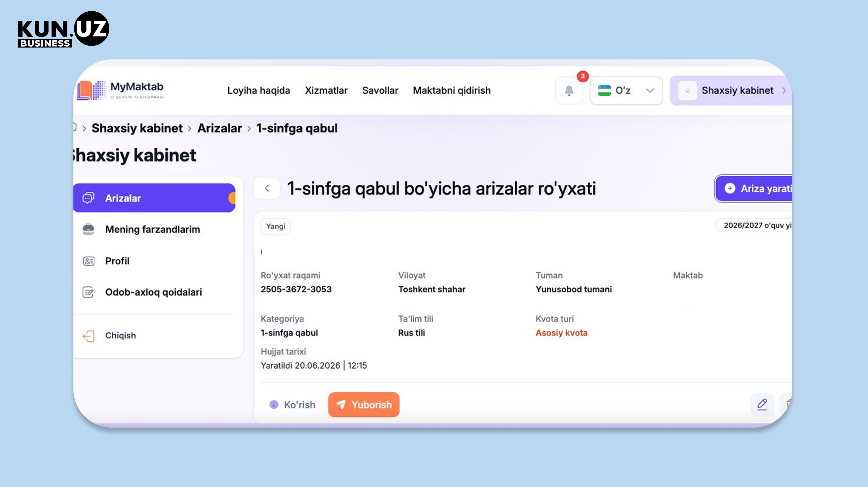Open the notifications bell icon
Screen dimensions: 868x487
[x=569, y=90]
